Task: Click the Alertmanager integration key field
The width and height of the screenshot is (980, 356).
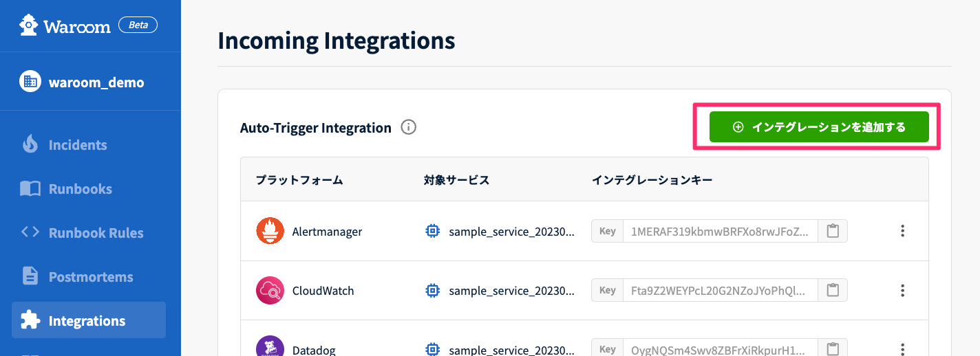Action: tap(720, 231)
